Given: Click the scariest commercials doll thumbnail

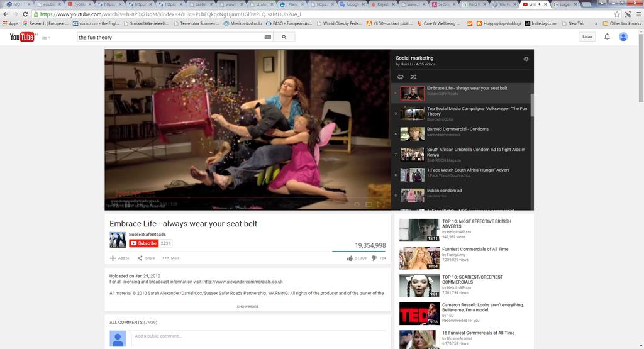Looking at the screenshot, I should [419, 285].
